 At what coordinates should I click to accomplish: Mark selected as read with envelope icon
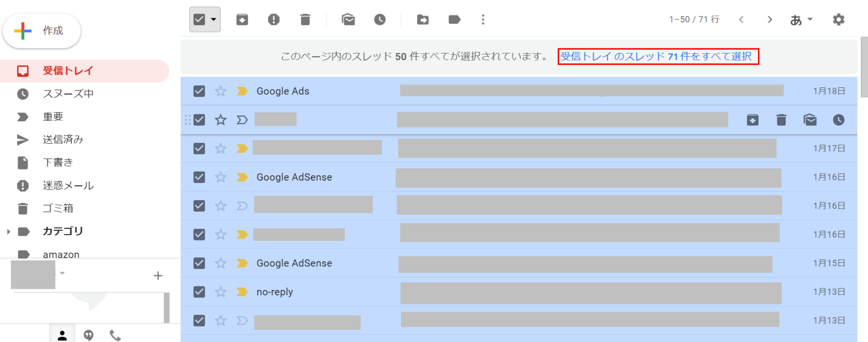[x=348, y=19]
